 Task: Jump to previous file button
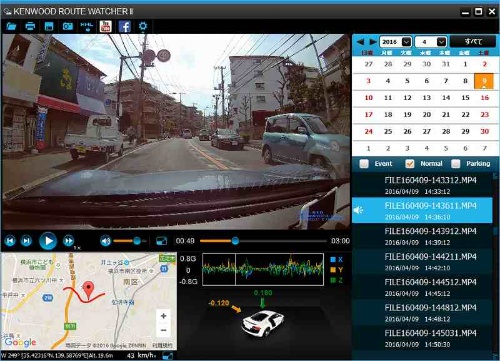click(x=10, y=241)
